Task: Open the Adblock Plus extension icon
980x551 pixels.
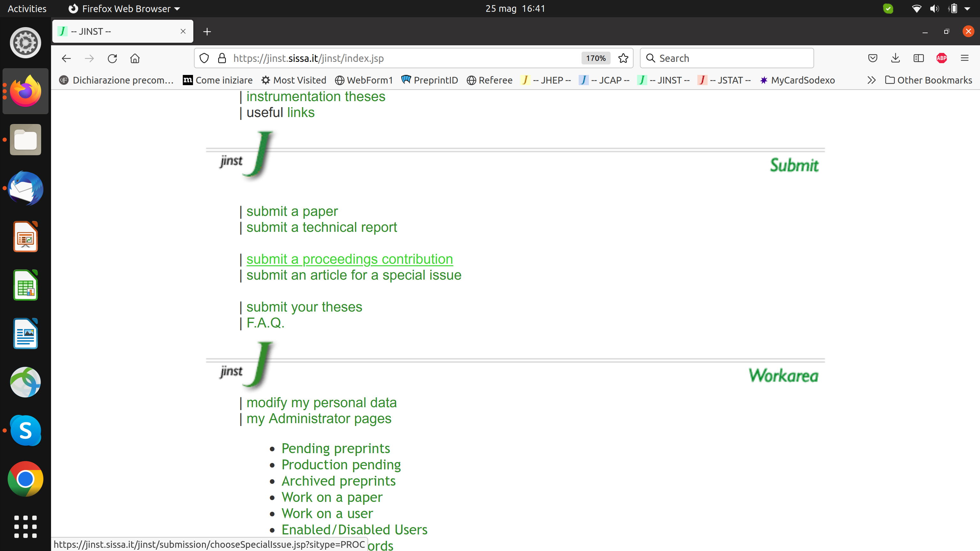Action: (942, 58)
